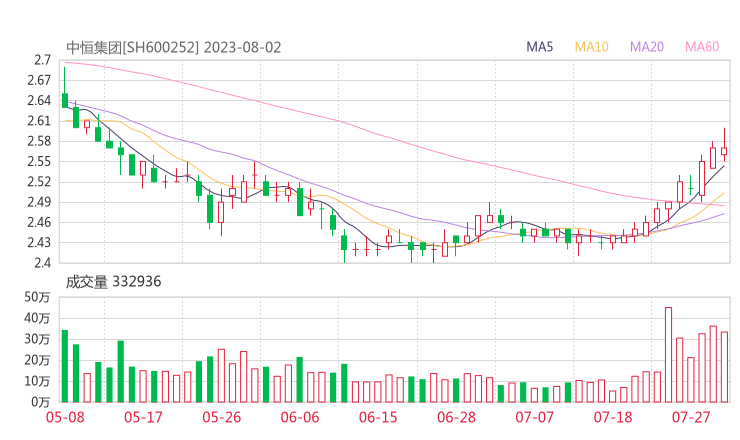This screenshot has width=740, height=440.
Task: Click the MA10 legend label
Action: click(591, 47)
